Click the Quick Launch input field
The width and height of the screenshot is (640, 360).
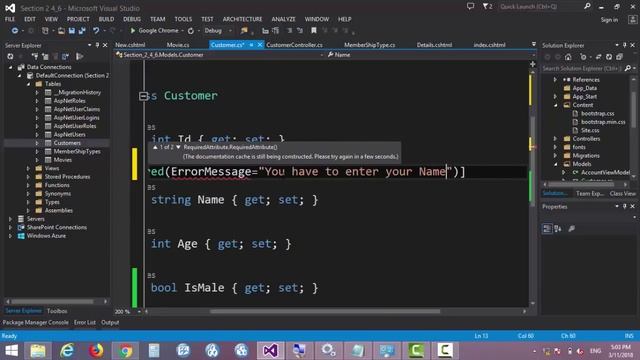pyautogui.click(x=541, y=7)
